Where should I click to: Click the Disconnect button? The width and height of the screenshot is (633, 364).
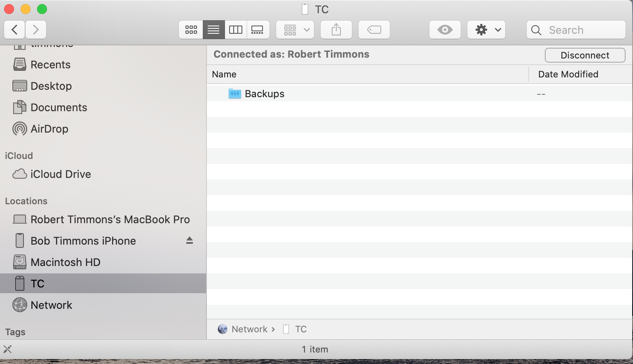coord(585,55)
